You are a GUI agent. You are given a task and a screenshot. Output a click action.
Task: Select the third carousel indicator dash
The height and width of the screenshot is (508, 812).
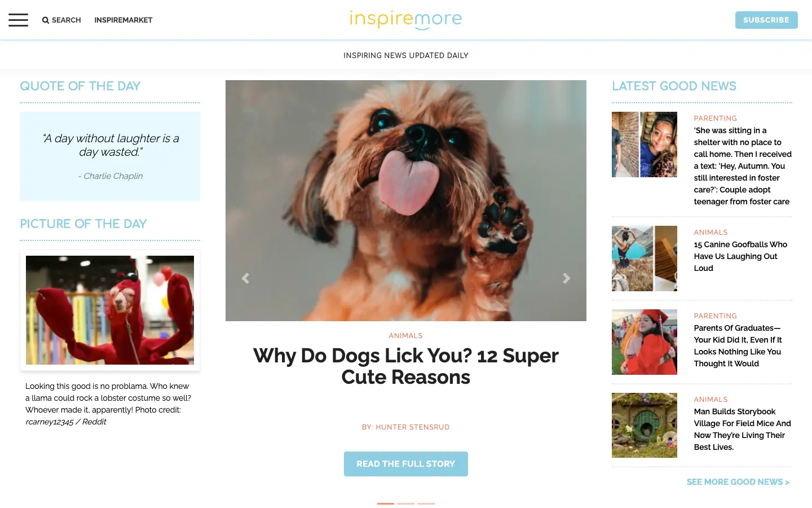tap(426, 503)
